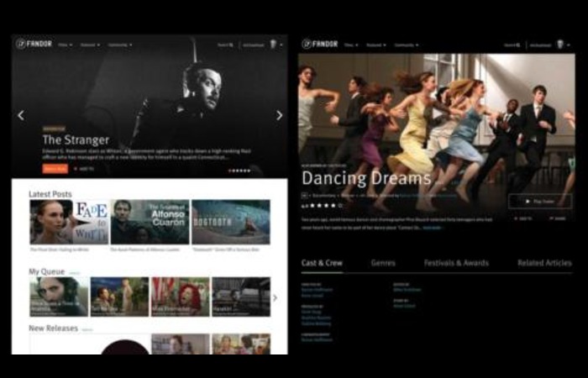Click the orange category tag above The Stranger

[54, 129]
